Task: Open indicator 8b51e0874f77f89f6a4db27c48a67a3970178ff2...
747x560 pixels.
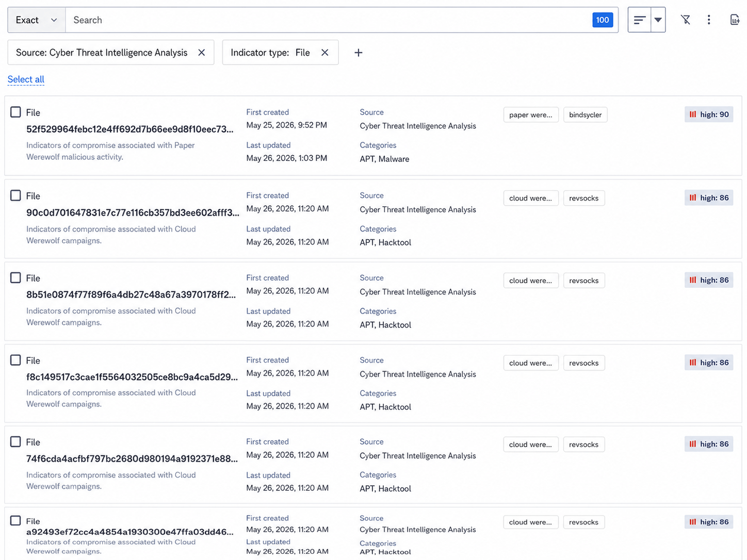Action: coord(131,294)
